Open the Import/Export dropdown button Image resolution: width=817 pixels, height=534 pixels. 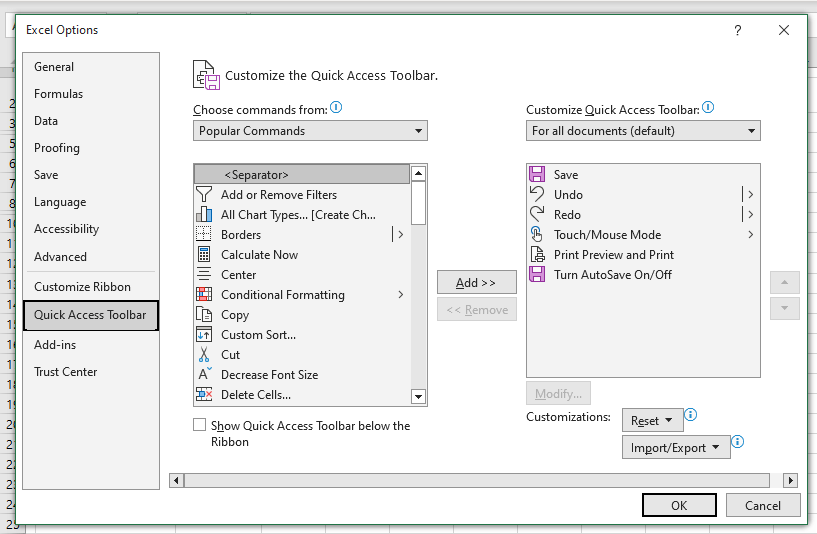click(676, 448)
